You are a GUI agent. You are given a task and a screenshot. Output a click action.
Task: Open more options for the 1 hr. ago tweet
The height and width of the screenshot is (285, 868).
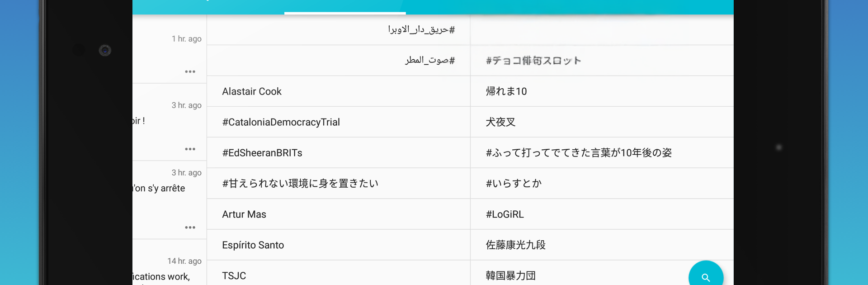(190, 71)
